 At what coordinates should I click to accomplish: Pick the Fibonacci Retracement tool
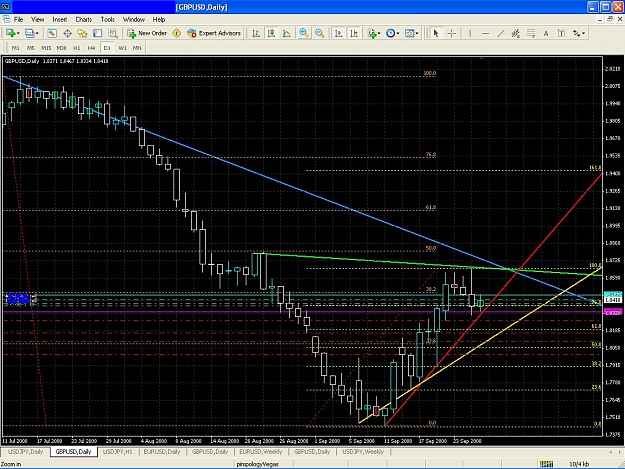[531, 33]
